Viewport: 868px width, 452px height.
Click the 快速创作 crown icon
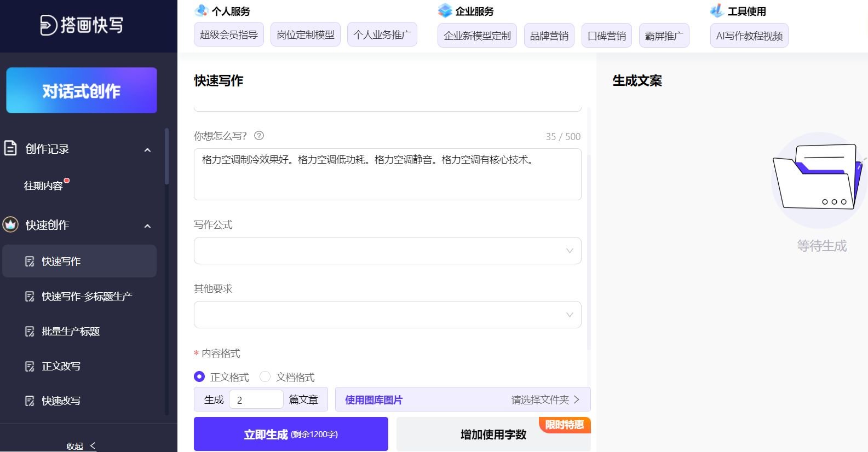tap(10, 224)
